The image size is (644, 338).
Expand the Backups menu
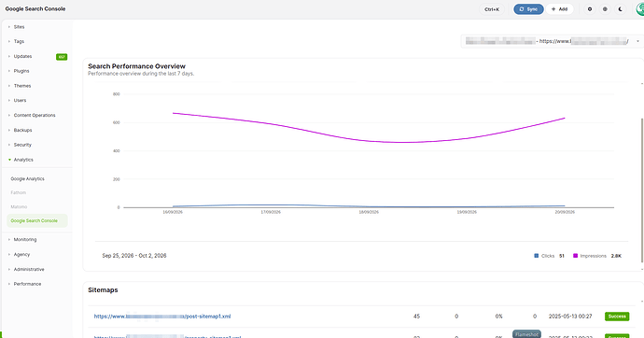tap(22, 130)
